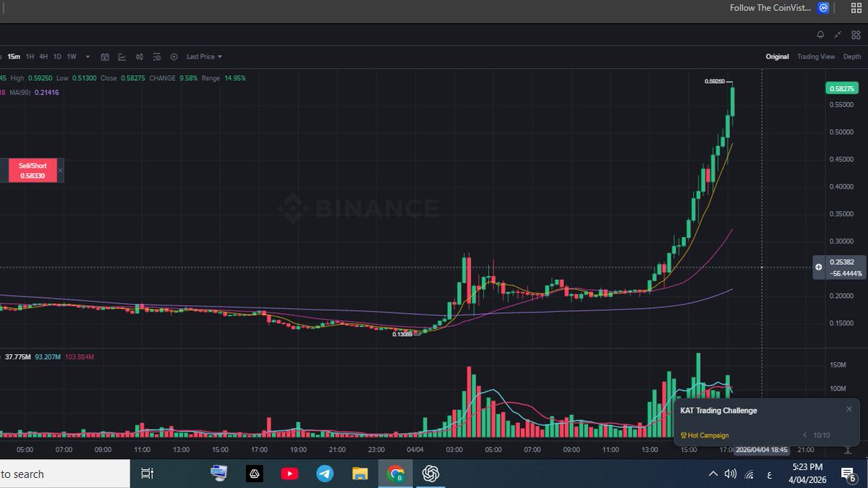Click the 0.13089 low marker on chart

click(x=402, y=334)
